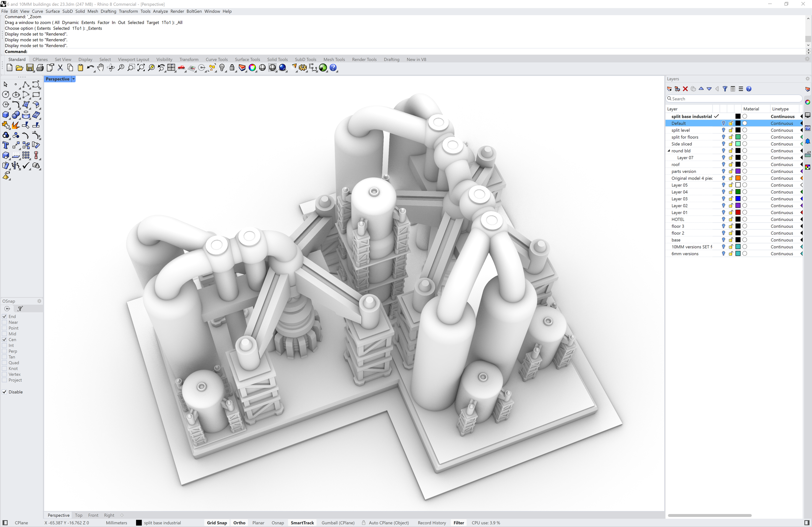Switch viewport to Top view

pos(79,515)
